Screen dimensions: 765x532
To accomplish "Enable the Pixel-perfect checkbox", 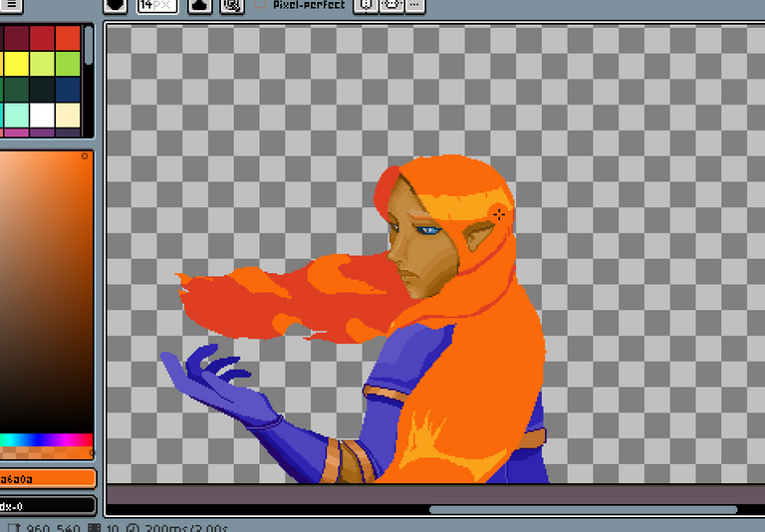I will click(x=261, y=4).
